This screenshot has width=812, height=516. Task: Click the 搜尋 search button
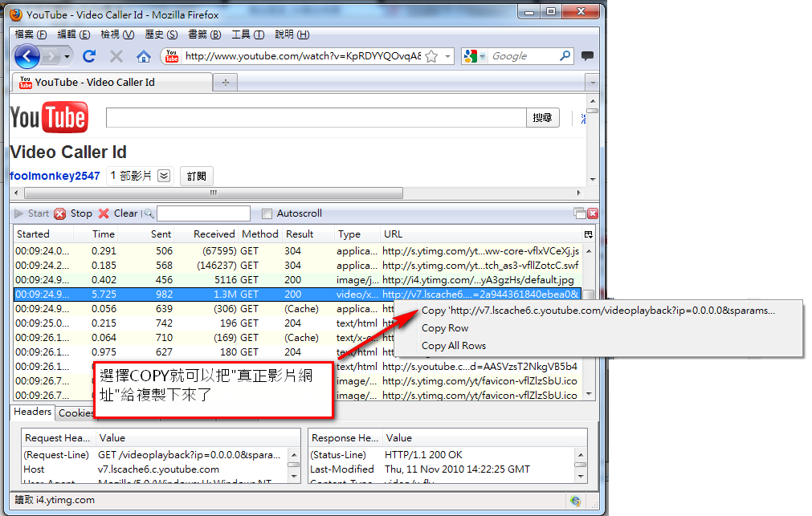(542, 117)
